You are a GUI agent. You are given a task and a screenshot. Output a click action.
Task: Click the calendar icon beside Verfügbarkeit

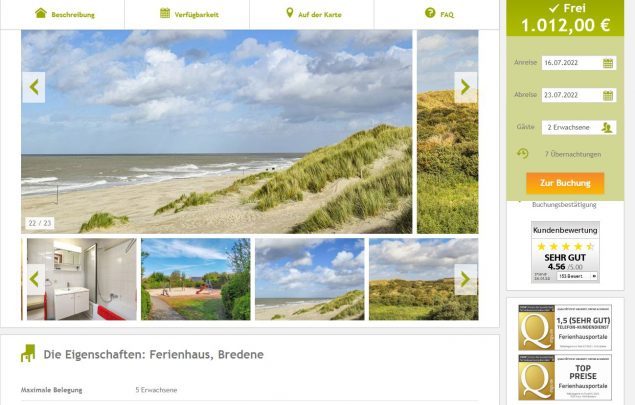pos(165,13)
